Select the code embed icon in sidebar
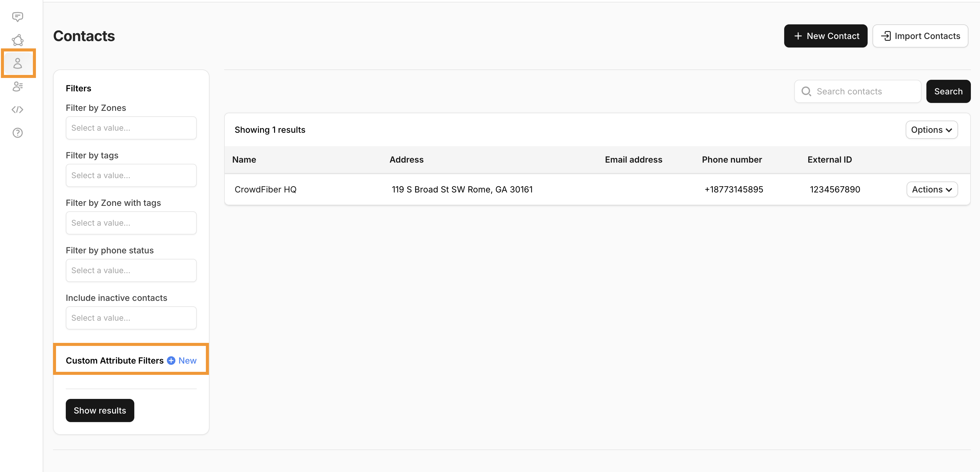This screenshot has height=472, width=980. click(17, 110)
